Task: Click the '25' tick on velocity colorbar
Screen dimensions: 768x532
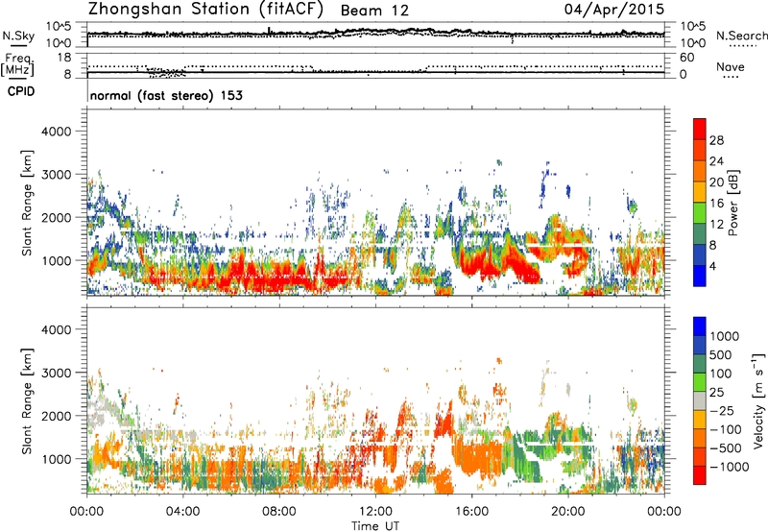Action: click(x=717, y=392)
